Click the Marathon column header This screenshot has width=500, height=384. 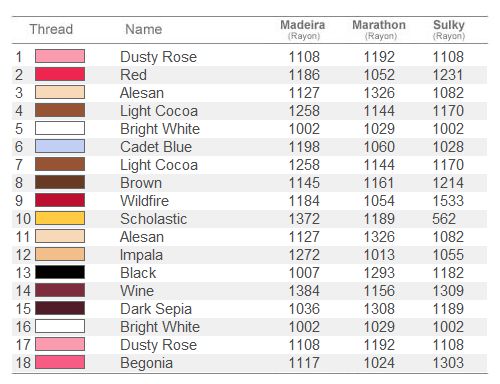[379, 29]
